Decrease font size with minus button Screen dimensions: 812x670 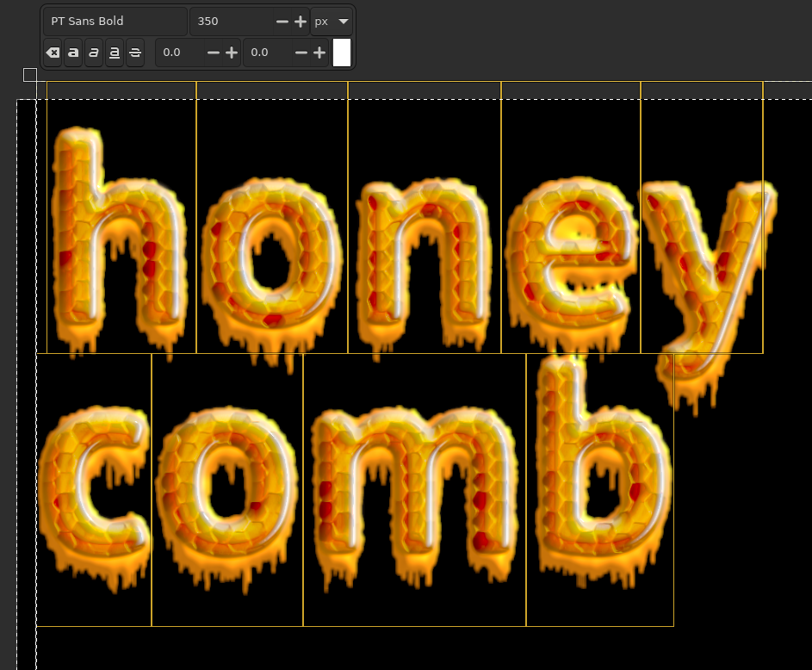coord(282,22)
